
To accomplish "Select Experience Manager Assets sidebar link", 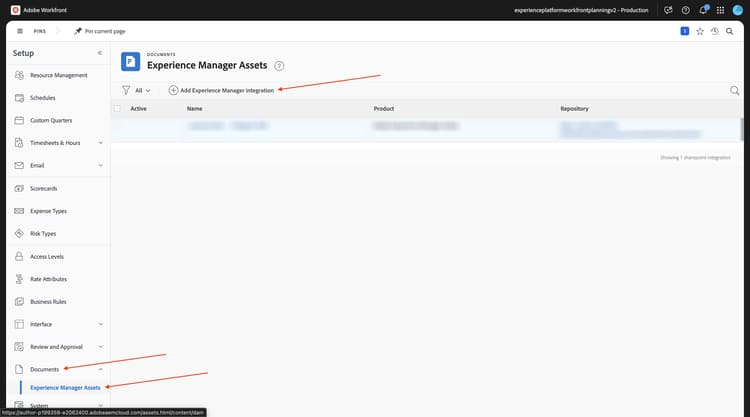I will 65,387.
